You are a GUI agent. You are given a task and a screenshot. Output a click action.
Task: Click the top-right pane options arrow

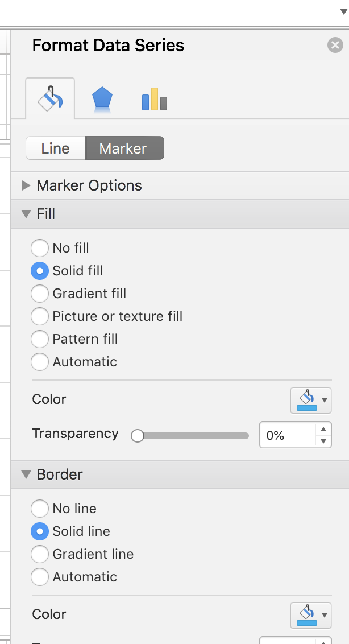pos(344,11)
